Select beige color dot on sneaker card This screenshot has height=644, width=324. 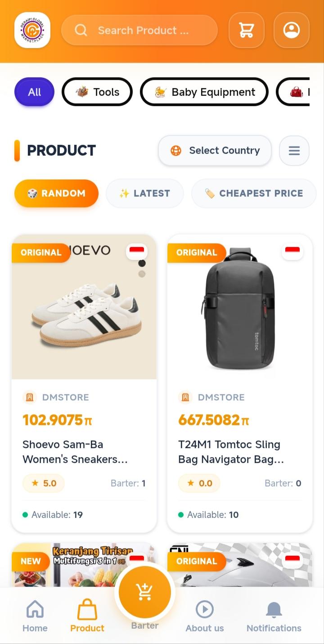(x=142, y=274)
